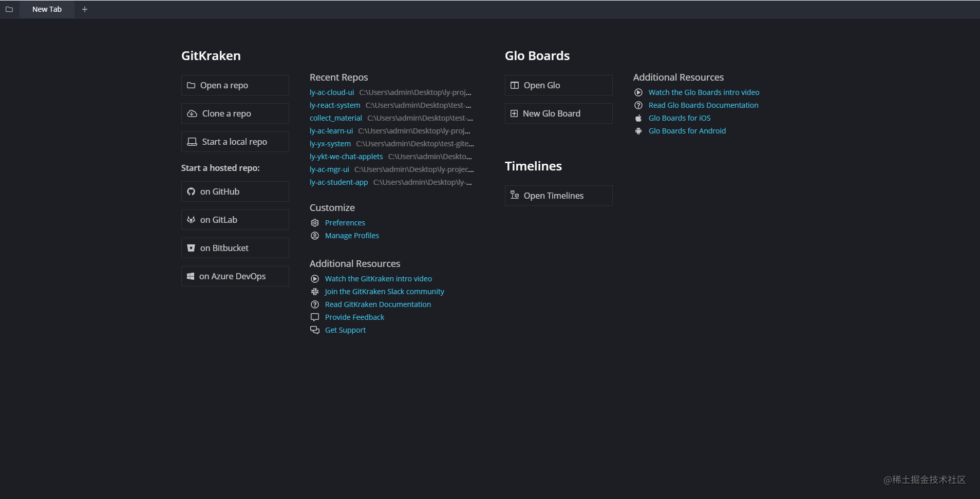
Task: Open the ly-react-system recent repo
Action: tap(335, 105)
